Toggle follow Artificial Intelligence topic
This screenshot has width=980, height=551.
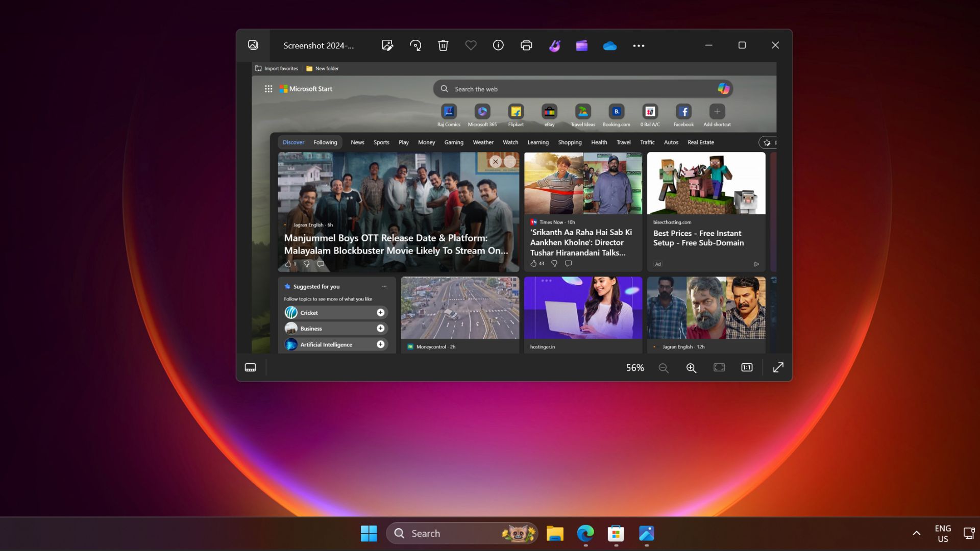pyautogui.click(x=380, y=344)
